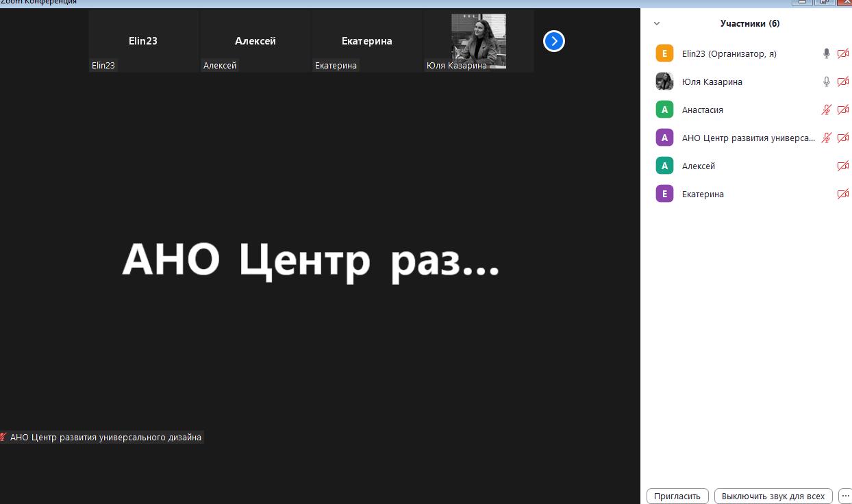Open the more options "..." button
Viewport: 852px width, 504px height.
(844, 496)
